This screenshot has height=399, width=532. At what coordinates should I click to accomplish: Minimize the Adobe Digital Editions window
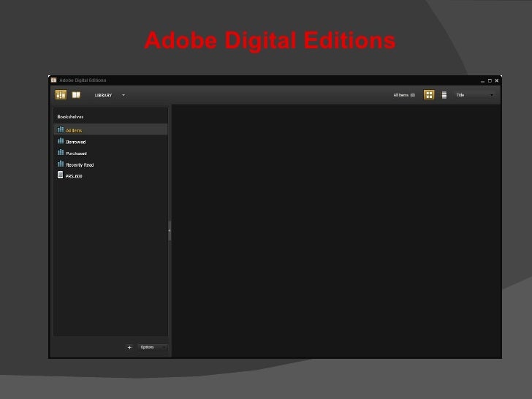[482, 80]
